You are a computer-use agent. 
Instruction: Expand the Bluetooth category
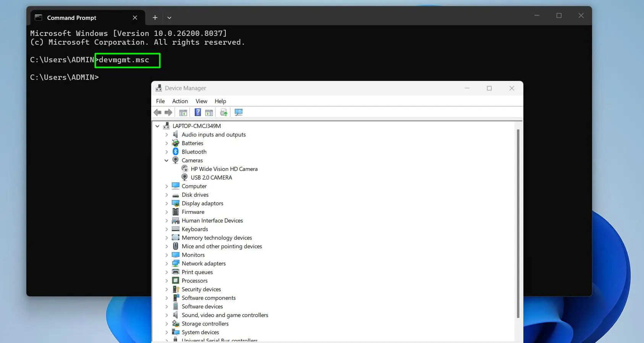(167, 152)
